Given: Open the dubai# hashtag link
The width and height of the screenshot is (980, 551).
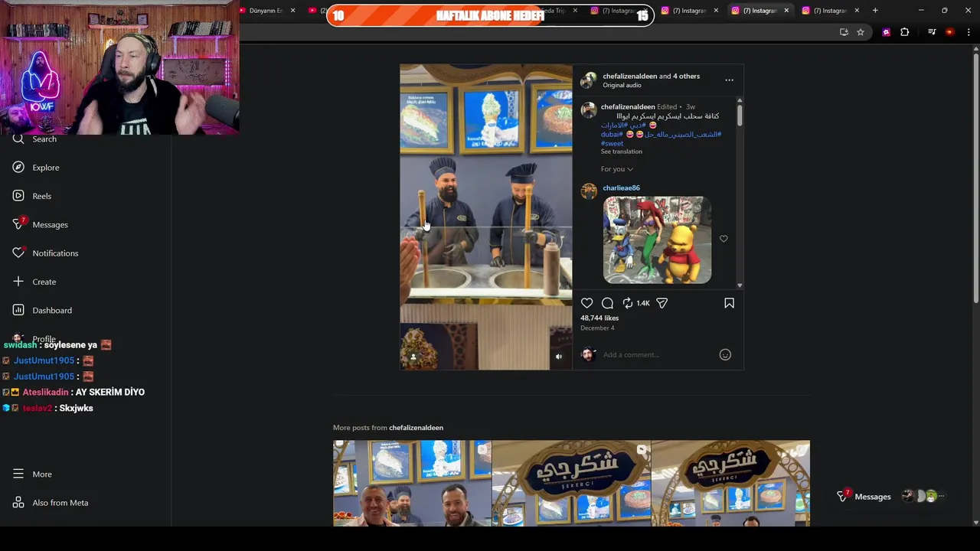Looking at the screenshot, I should [612, 134].
